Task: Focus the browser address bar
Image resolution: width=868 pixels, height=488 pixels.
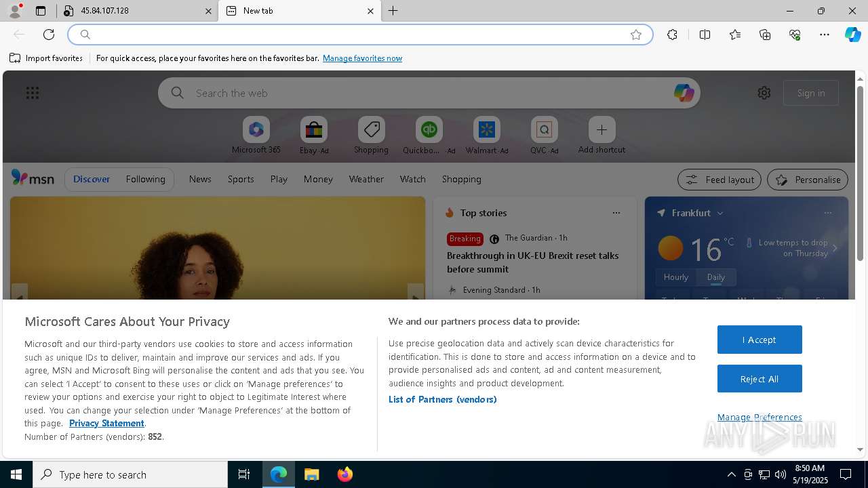Action: click(359, 35)
